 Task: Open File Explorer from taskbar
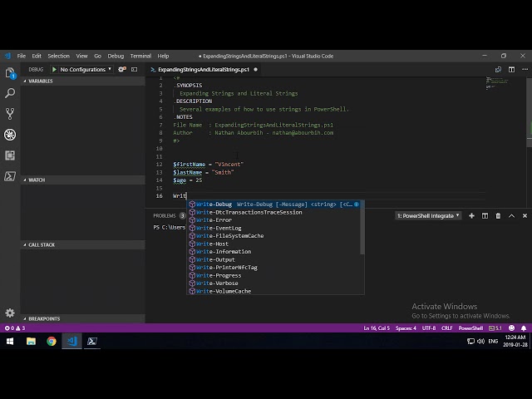(x=31, y=341)
